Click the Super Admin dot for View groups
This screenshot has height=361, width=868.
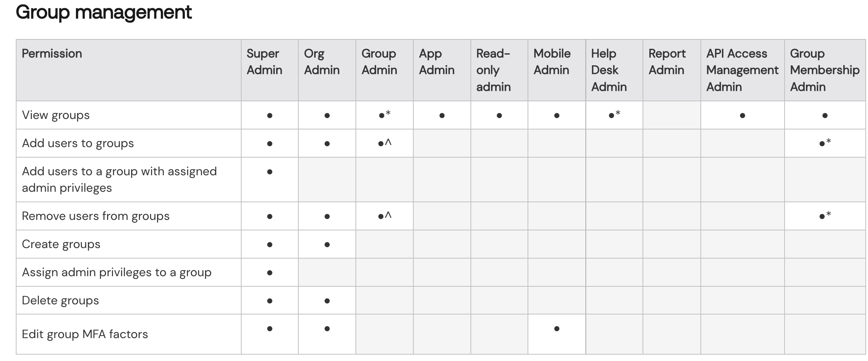[x=269, y=116]
